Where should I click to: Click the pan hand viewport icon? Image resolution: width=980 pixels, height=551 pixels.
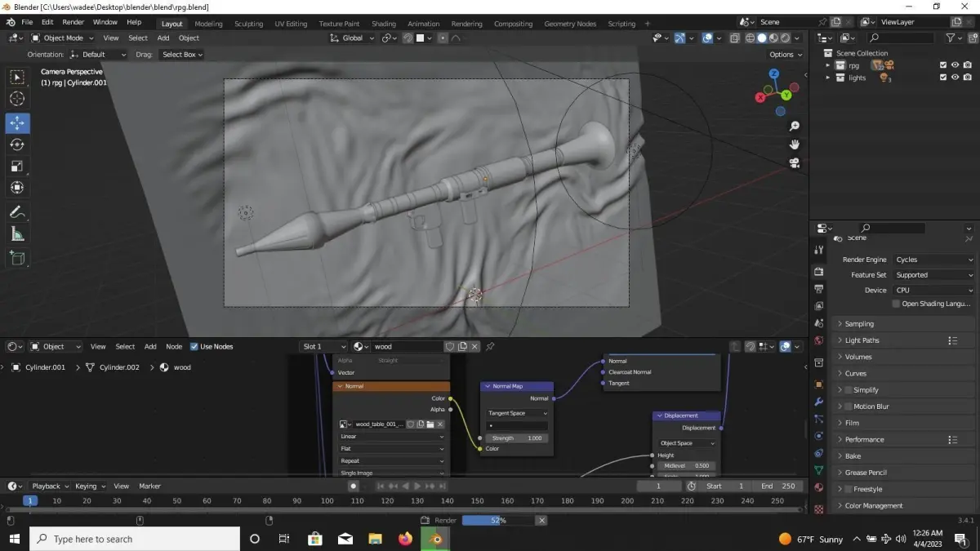(x=794, y=144)
